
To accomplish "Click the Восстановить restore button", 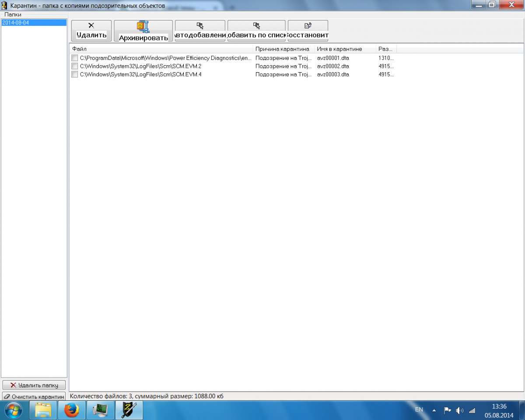I will [308, 31].
